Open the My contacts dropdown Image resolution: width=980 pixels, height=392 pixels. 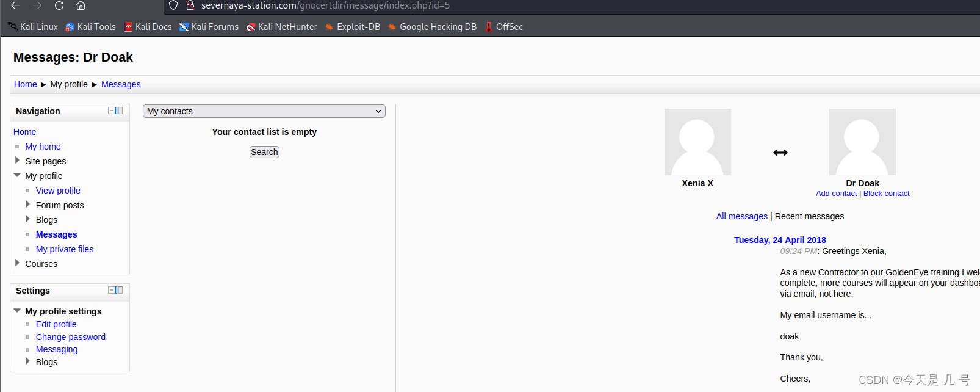click(x=264, y=111)
